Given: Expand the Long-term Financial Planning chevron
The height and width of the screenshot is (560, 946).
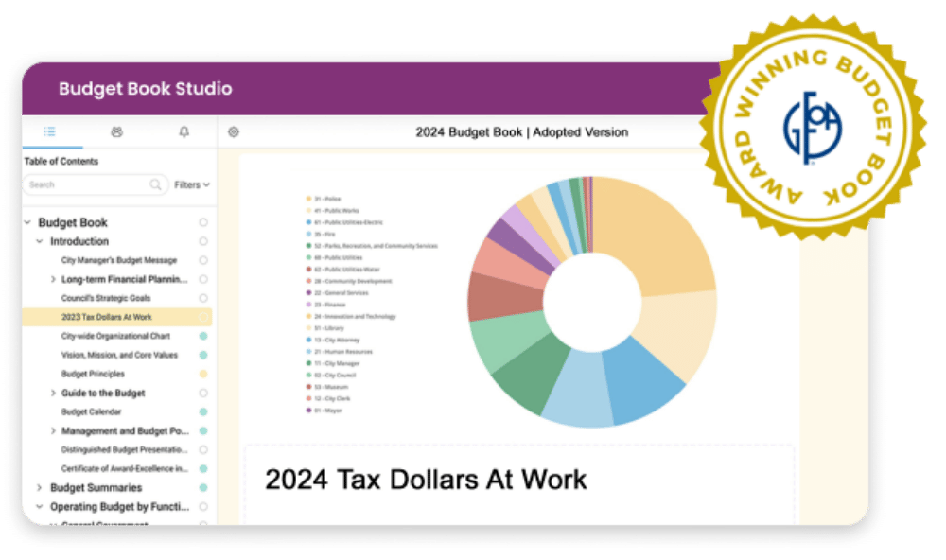Looking at the screenshot, I should [53, 279].
